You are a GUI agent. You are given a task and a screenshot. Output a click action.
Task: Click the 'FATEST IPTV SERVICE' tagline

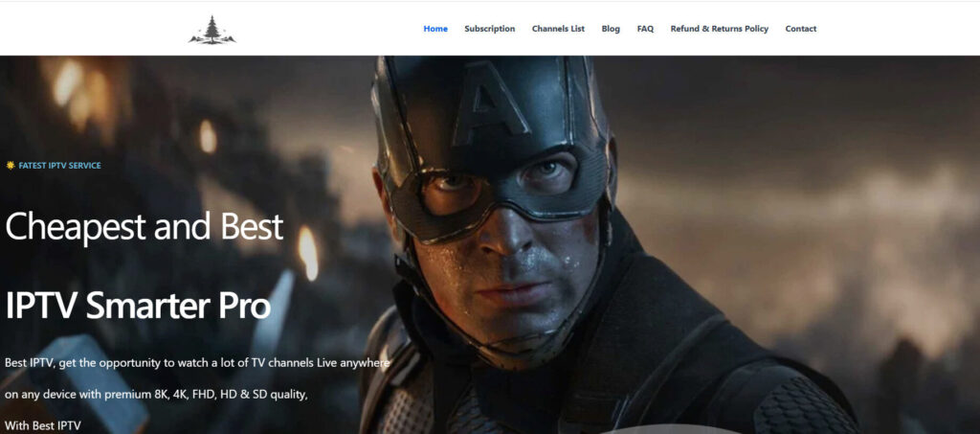tap(59, 166)
